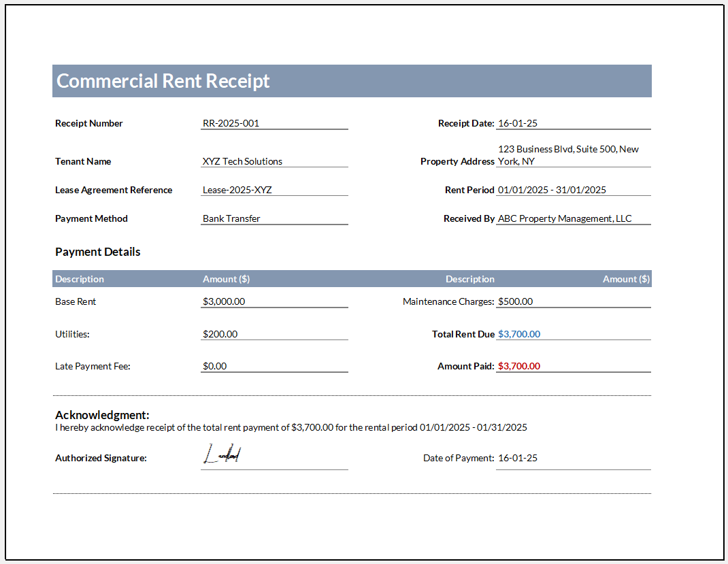Select the 'Payment Details' heading

(x=97, y=252)
